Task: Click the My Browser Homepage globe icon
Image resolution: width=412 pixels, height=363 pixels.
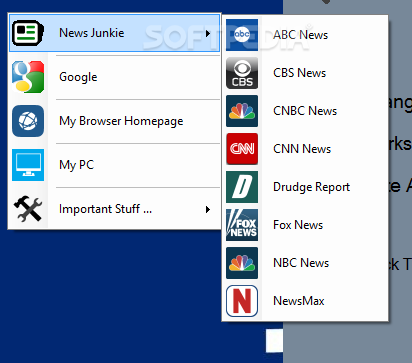Action: pos(28,121)
